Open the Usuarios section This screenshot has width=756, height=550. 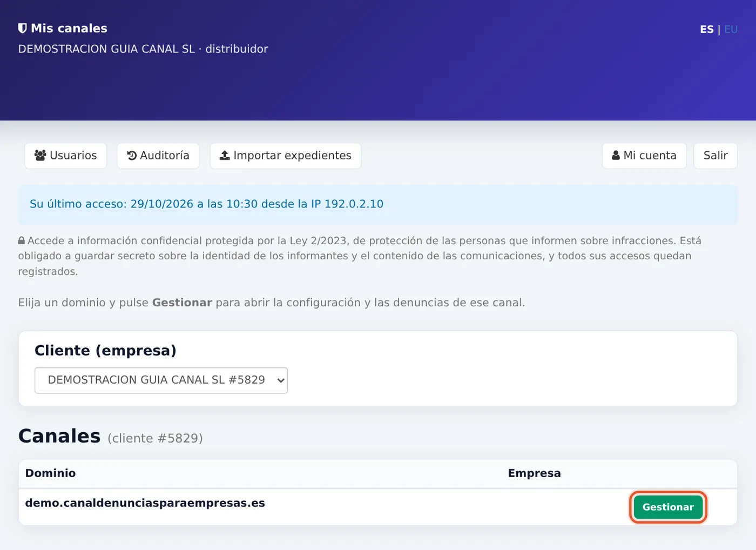[x=66, y=156]
